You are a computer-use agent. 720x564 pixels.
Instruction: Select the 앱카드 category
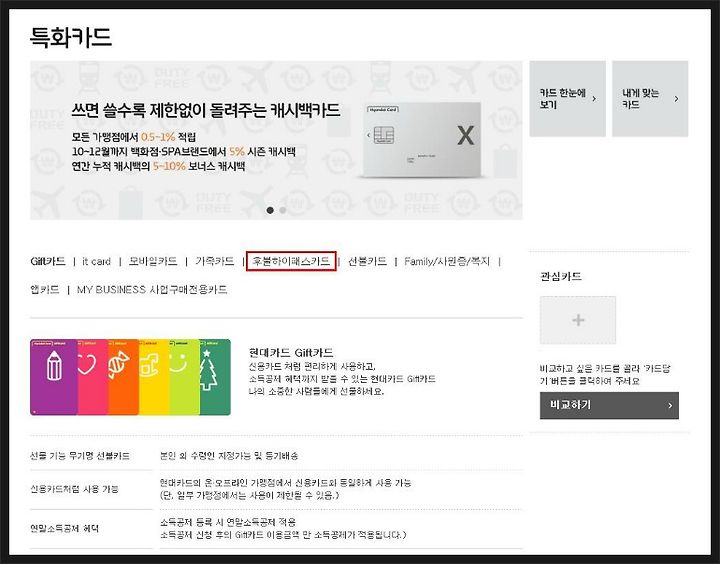coord(45,289)
